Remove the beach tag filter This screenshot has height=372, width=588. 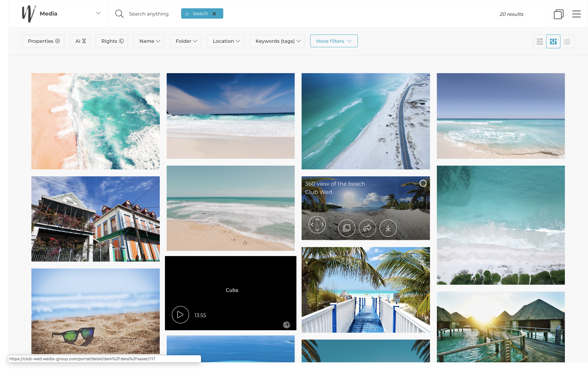tap(214, 14)
